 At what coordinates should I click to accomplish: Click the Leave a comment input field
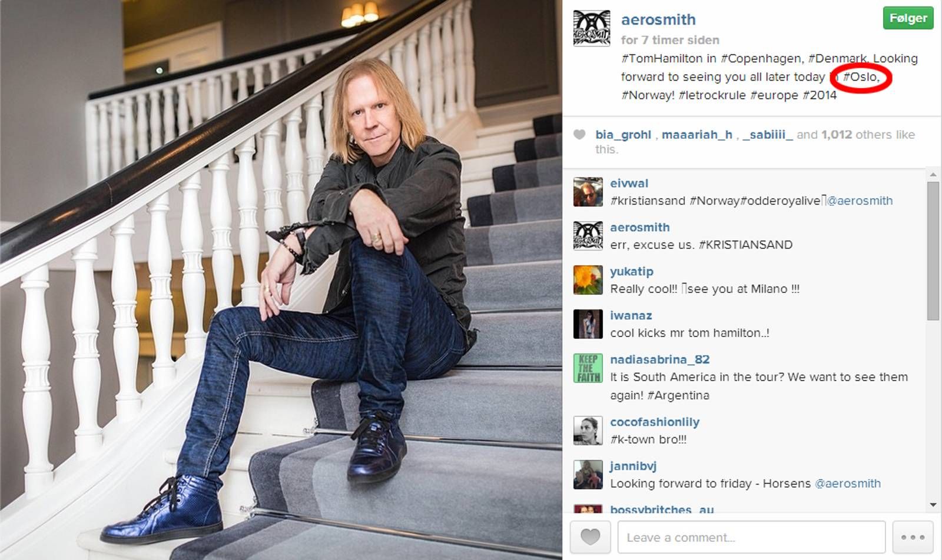pos(751,537)
